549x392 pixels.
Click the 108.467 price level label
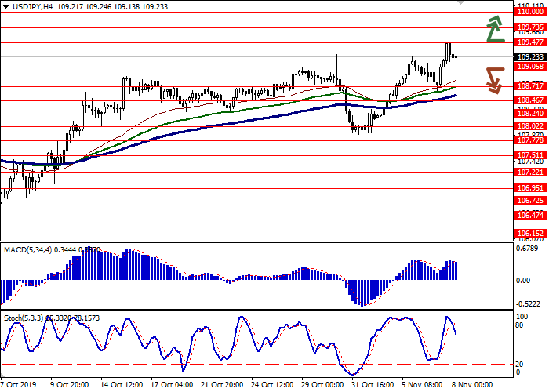(x=531, y=100)
